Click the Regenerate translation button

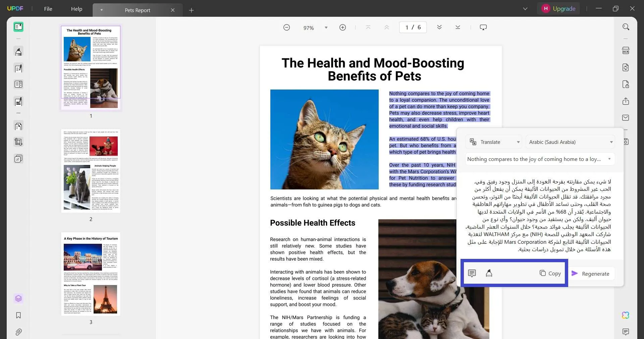click(591, 274)
